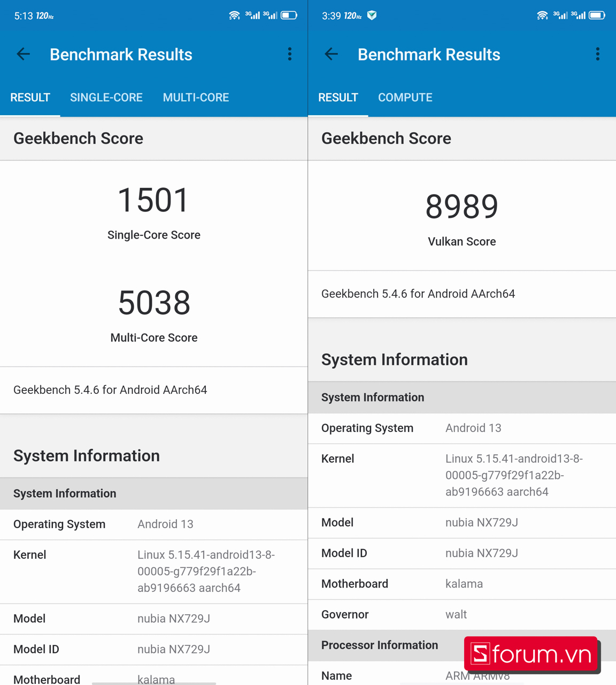Select the Kernel row on right screen
The width and height of the screenshot is (616, 685).
tap(462, 475)
